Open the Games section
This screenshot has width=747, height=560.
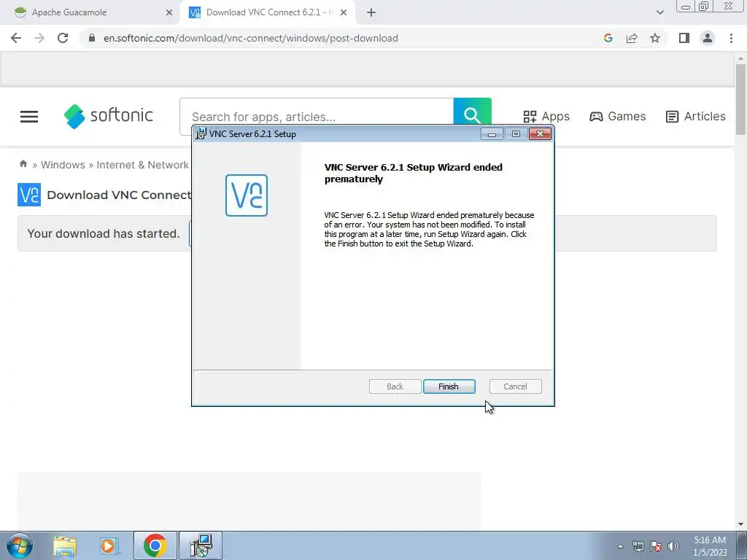(617, 116)
